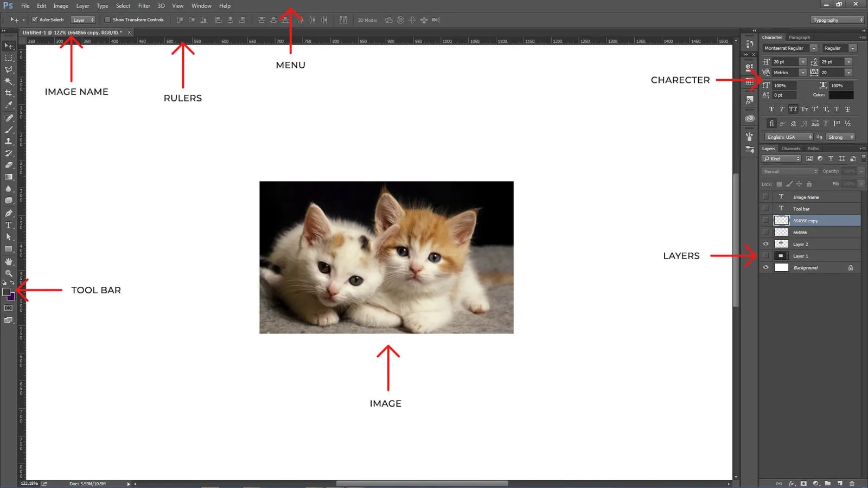Select the Hand tool
Screen dimensions: 868x488
click(x=9, y=261)
